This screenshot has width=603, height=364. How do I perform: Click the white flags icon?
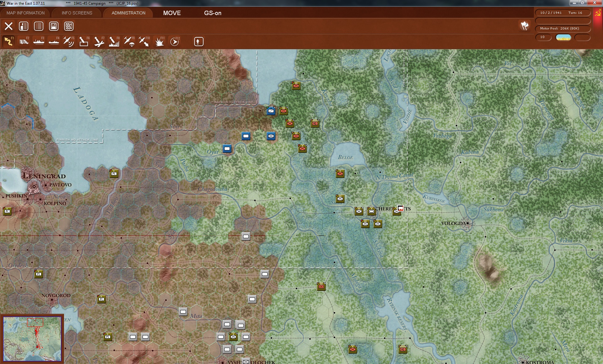click(x=524, y=26)
